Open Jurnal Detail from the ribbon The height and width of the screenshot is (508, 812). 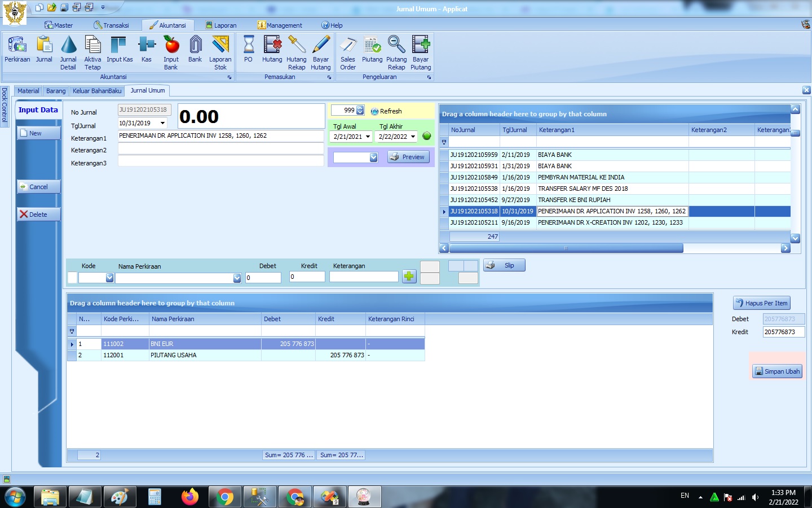point(68,52)
